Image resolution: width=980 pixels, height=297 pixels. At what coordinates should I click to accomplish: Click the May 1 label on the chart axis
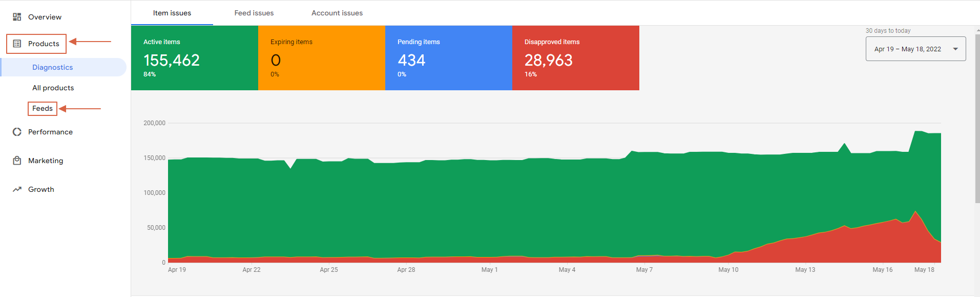point(489,270)
